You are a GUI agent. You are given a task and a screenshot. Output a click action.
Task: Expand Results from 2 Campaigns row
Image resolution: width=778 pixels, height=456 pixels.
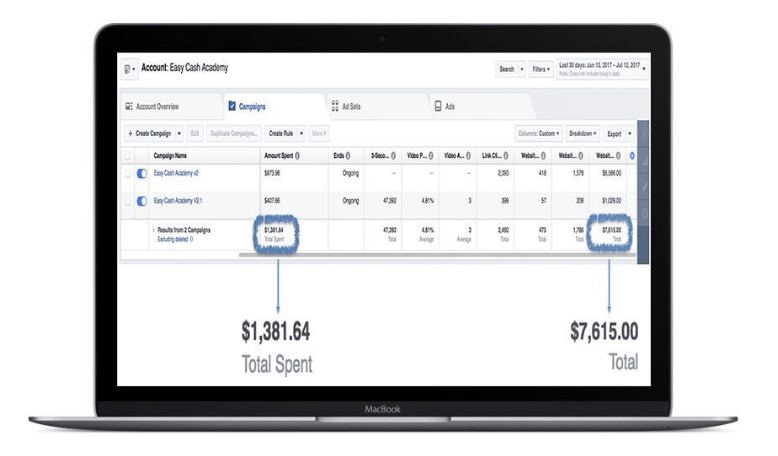tap(153, 230)
